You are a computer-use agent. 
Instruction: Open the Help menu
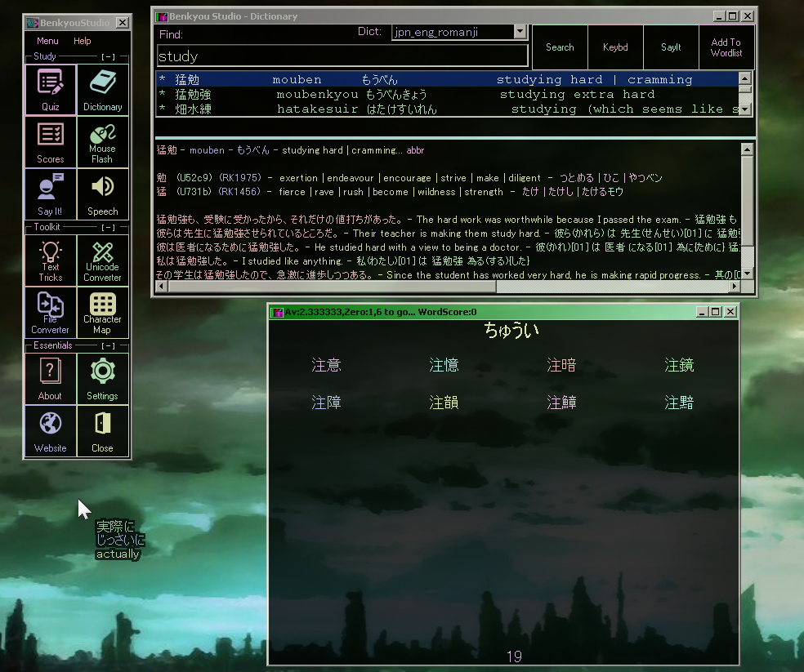click(83, 41)
